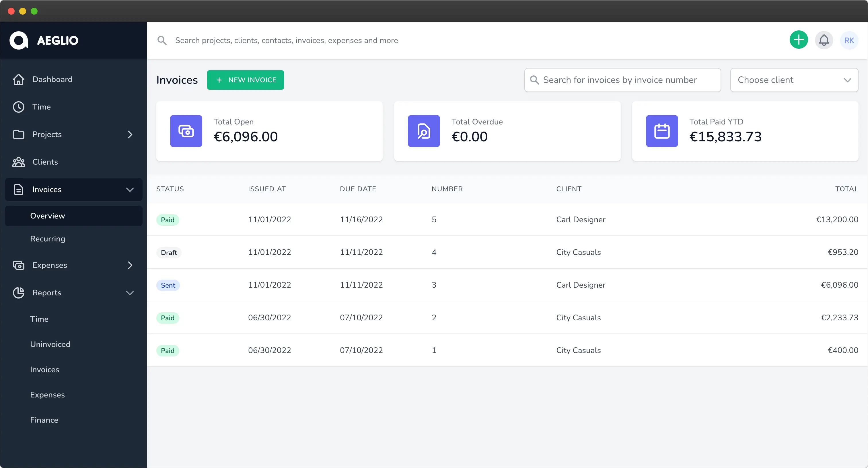This screenshot has width=868, height=468.
Task: Click the Total Paid YTD calendar icon
Action: 661,131
